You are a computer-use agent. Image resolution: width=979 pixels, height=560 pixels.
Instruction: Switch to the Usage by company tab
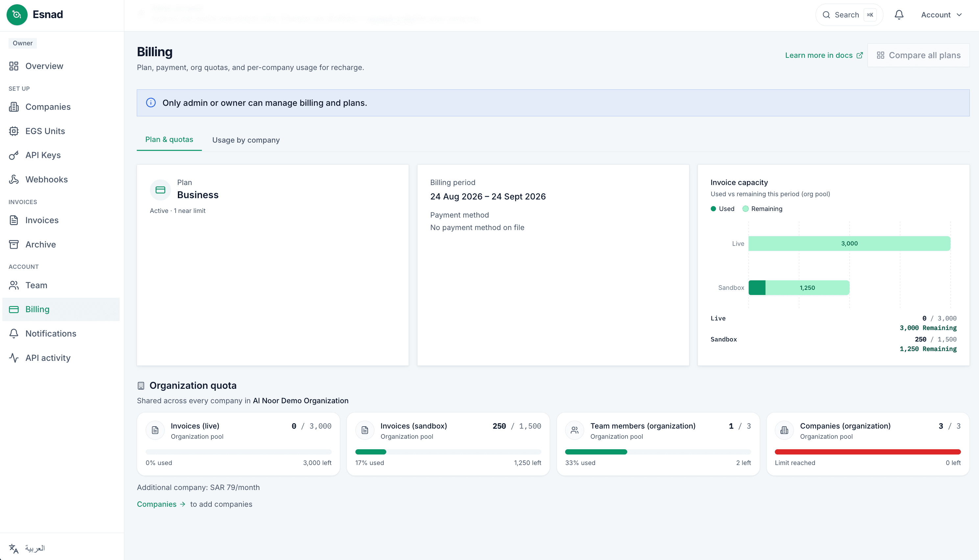pyautogui.click(x=246, y=140)
